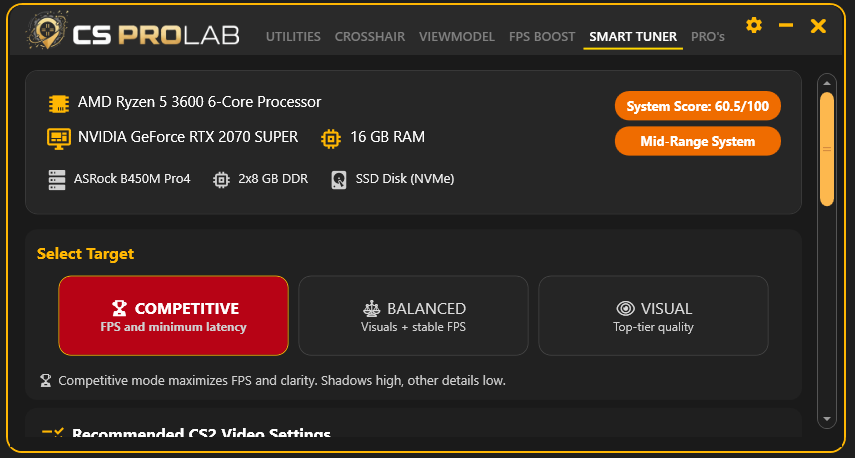
Task: Click the motherboard icon beside ASRock B450M
Action: click(x=57, y=180)
